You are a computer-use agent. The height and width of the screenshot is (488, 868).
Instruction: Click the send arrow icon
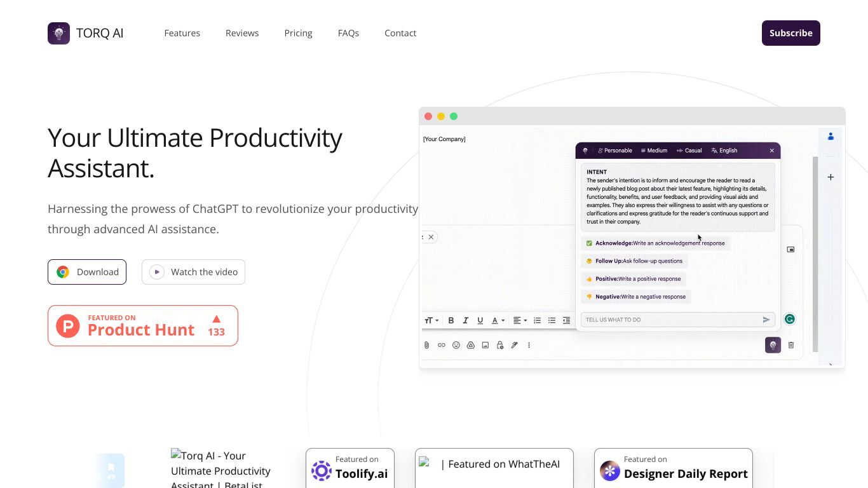pos(766,320)
